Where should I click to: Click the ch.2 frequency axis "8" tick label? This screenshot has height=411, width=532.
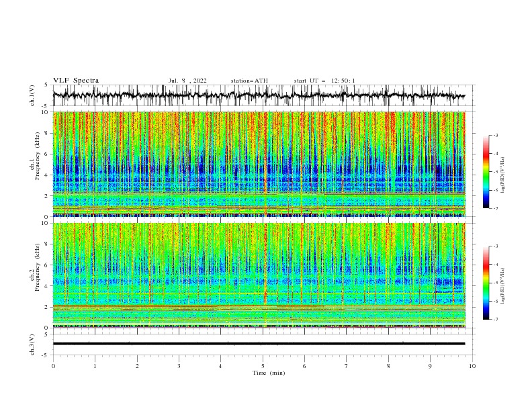pos(46,244)
